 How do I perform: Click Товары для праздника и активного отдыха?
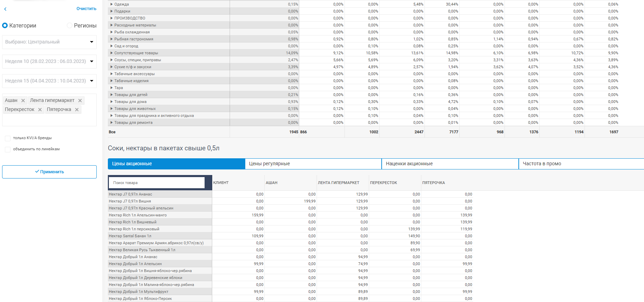coord(154,116)
